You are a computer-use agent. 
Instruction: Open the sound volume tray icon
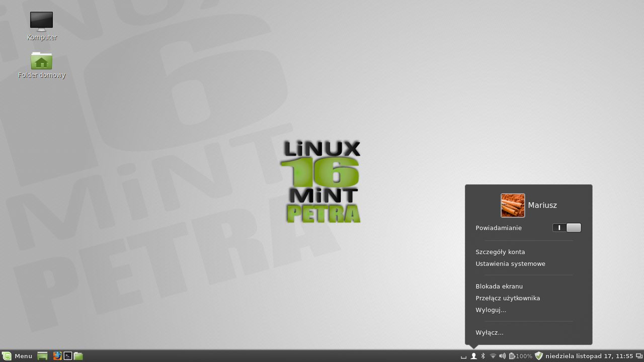coord(502,356)
